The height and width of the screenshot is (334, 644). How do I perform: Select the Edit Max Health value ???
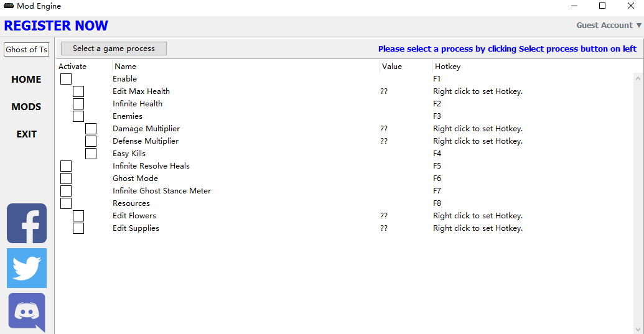pyautogui.click(x=384, y=91)
